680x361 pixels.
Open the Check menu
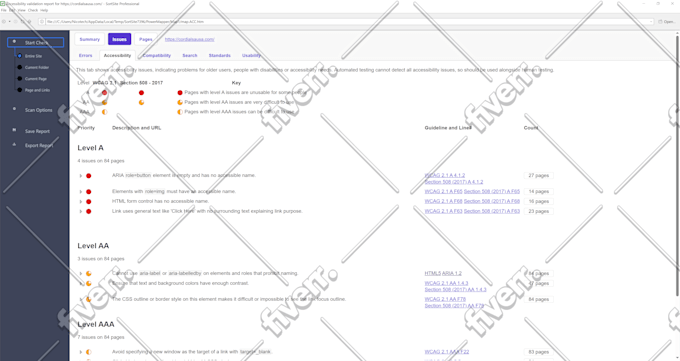click(33, 10)
